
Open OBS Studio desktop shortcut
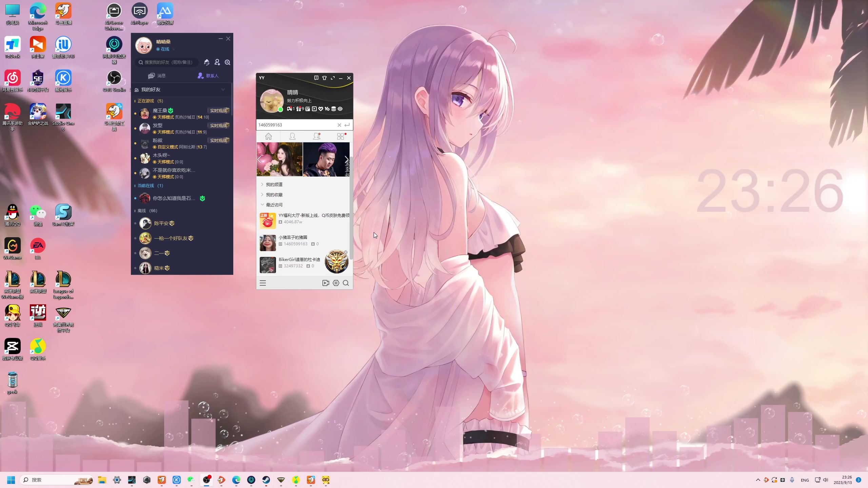pos(114,81)
